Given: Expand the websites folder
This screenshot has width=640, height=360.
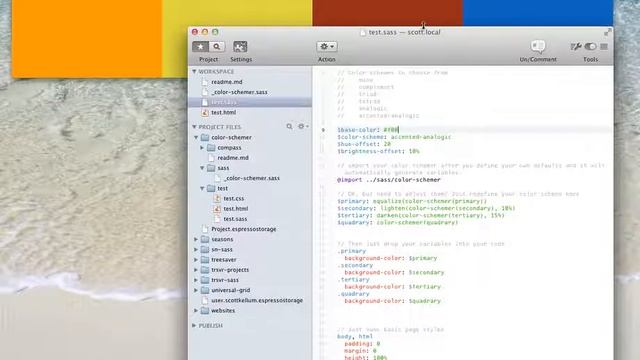Looking at the screenshot, I should tap(196, 311).
